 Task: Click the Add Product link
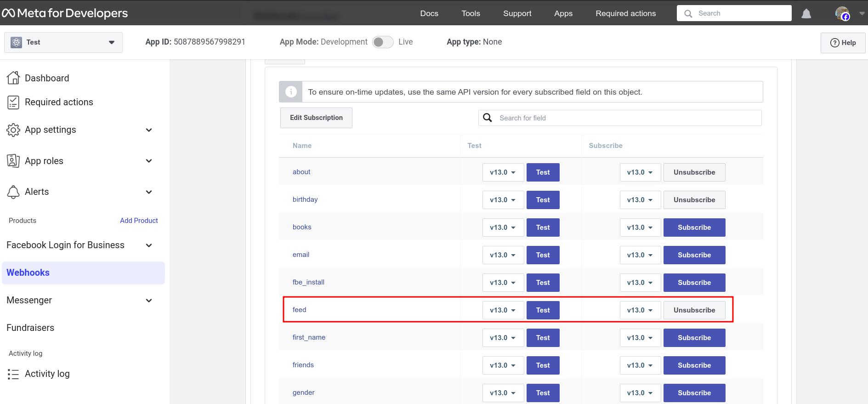[x=139, y=221]
